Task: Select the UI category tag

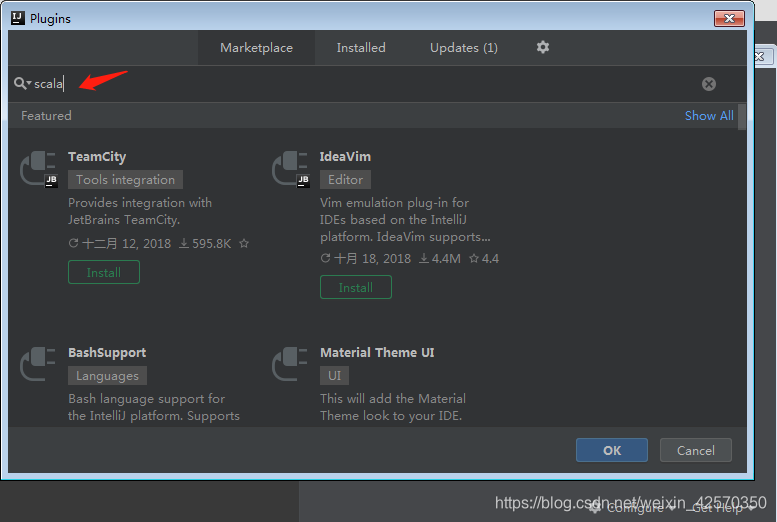Action: click(x=334, y=376)
